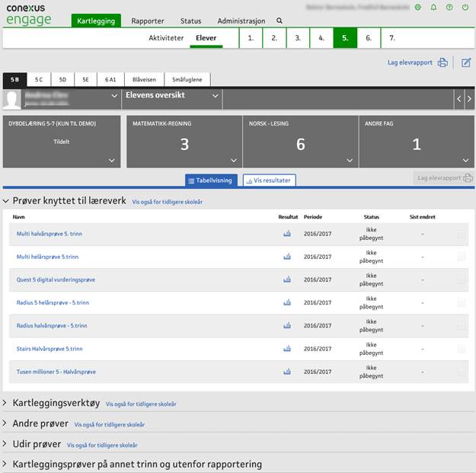Check the box for Radius 5 helårsprøve

pos(461,303)
